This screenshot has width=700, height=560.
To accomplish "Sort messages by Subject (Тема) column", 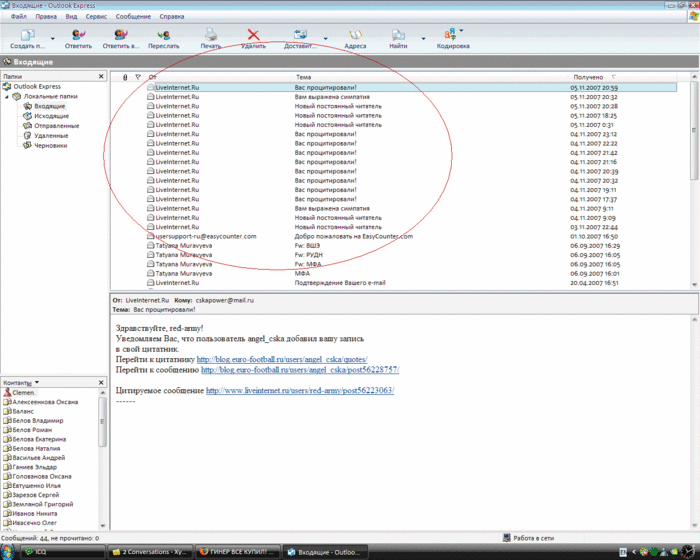I will tap(303, 77).
